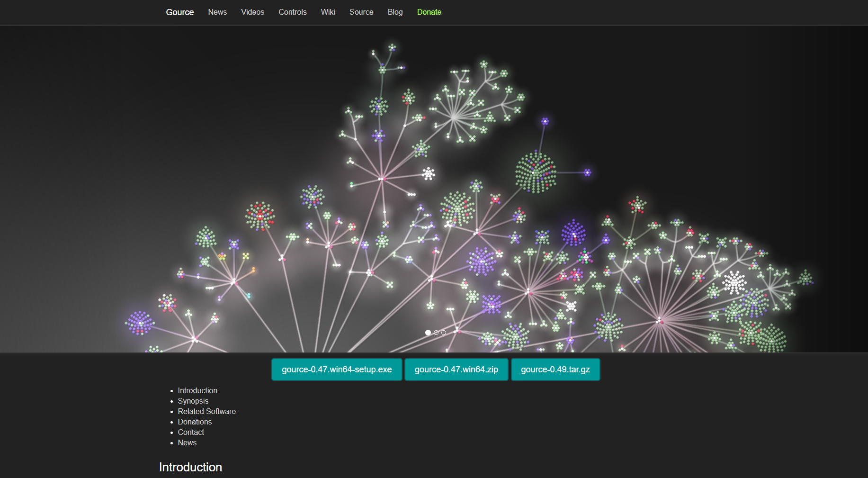Image resolution: width=868 pixels, height=478 pixels.
Task: Jump to Contact in contents list
Action: pyautogui.click(x=191, y=432)
